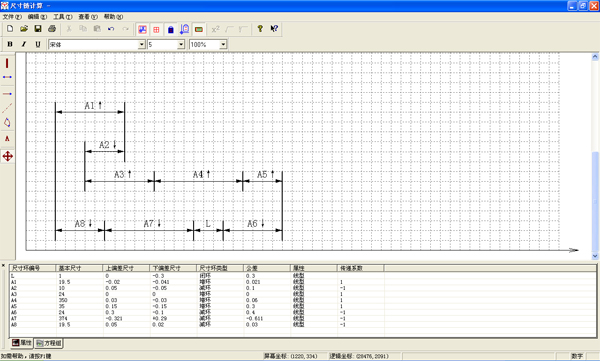The height and width of the screenshot is (361, 600).
Task: Click the -0.611 tolerance cell
Action: click(254, 319)
